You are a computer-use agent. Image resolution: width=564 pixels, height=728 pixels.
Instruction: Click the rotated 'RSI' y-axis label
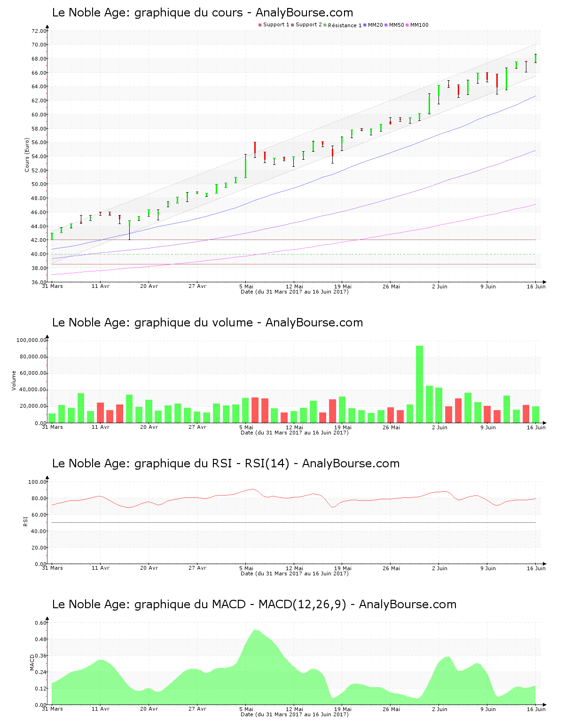point(25,521)
